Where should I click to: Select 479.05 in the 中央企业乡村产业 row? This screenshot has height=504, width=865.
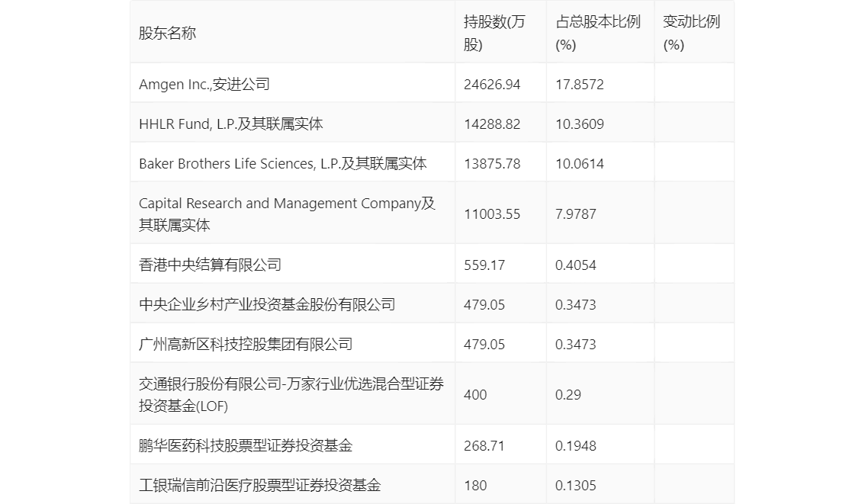(x=484, y=305)
